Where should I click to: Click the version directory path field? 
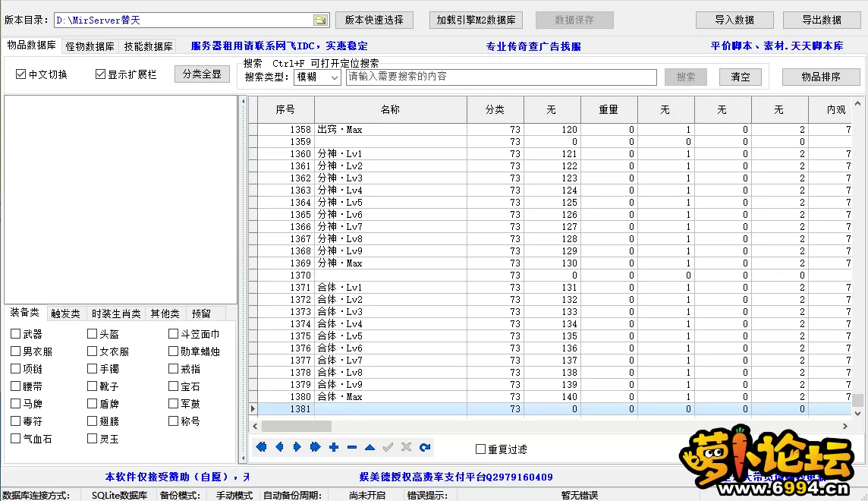pos(184,20)
